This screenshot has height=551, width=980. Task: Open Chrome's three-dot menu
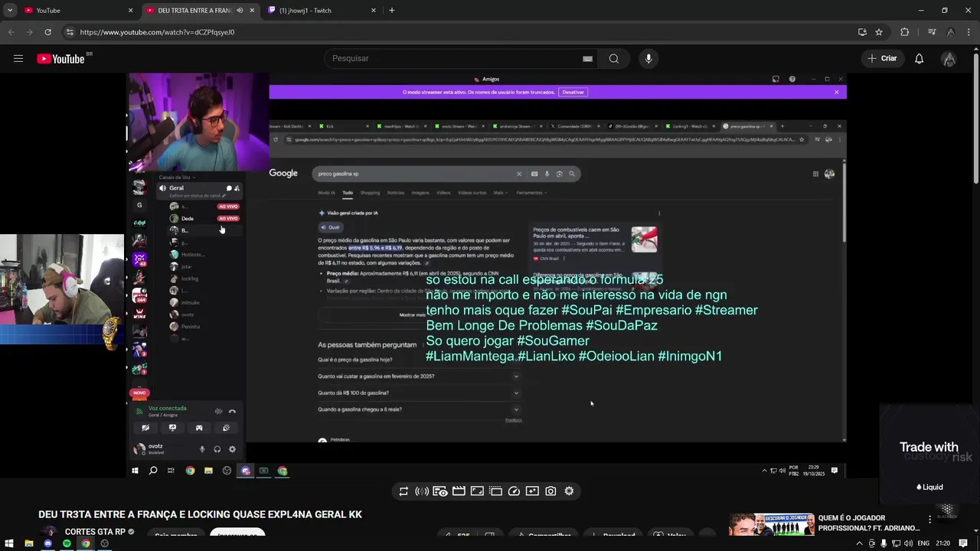(969, 32)
